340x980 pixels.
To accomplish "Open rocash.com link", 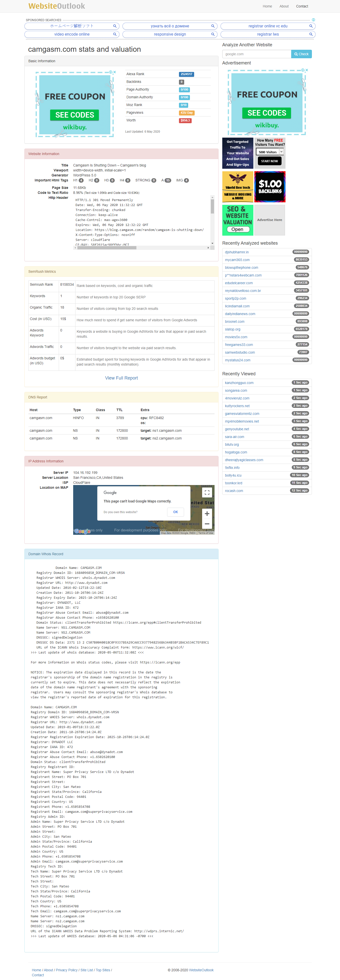I will [x=234, y=491].
